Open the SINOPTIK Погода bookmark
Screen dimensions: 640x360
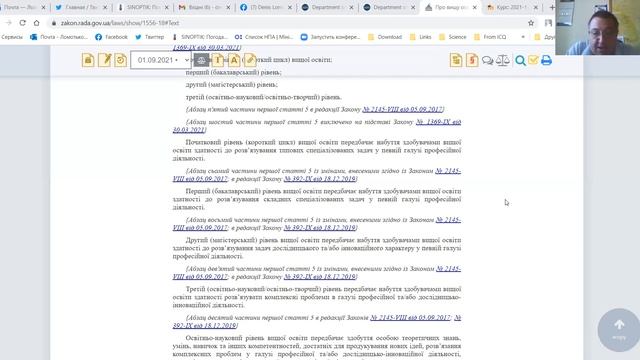(x=200, y=37)
